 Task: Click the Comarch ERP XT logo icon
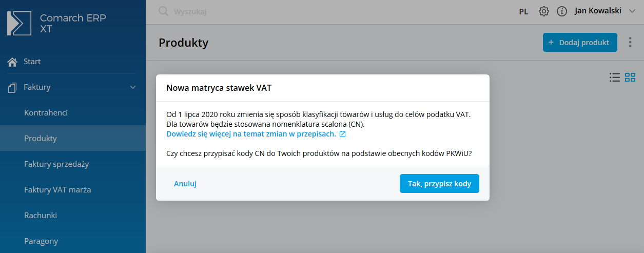tap(19, 23)
